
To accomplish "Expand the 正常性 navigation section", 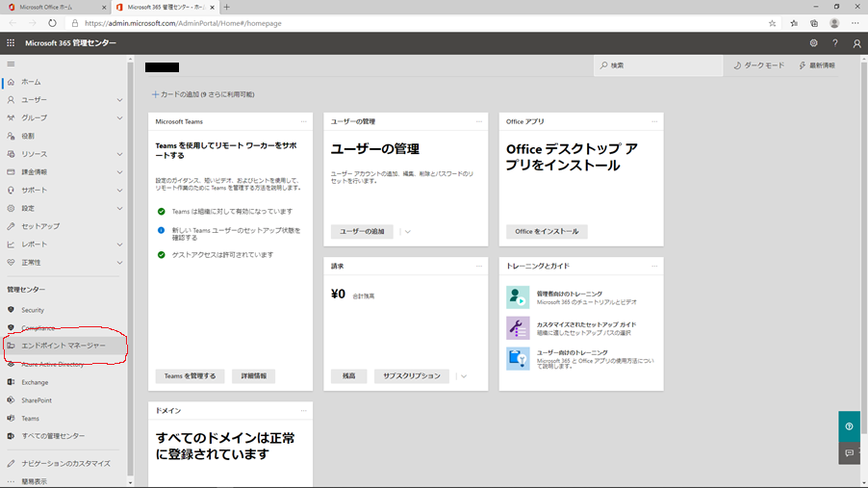I will pos(119,263).
